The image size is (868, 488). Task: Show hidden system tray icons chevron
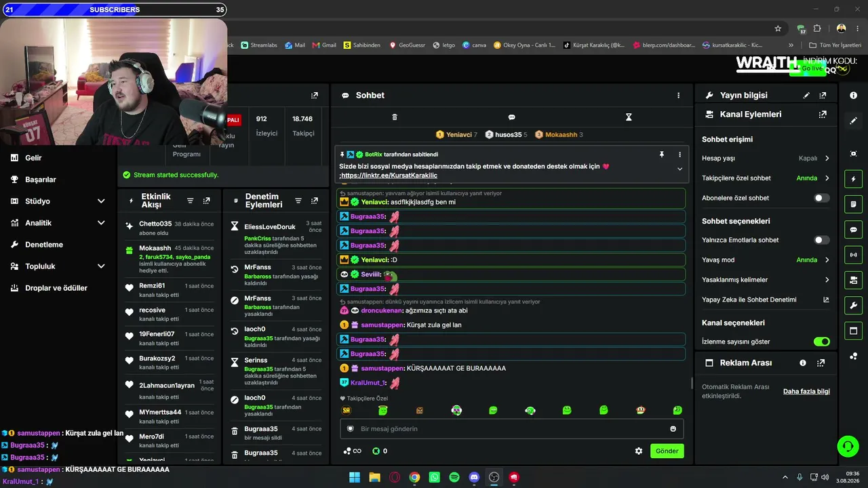click(785, 477)
